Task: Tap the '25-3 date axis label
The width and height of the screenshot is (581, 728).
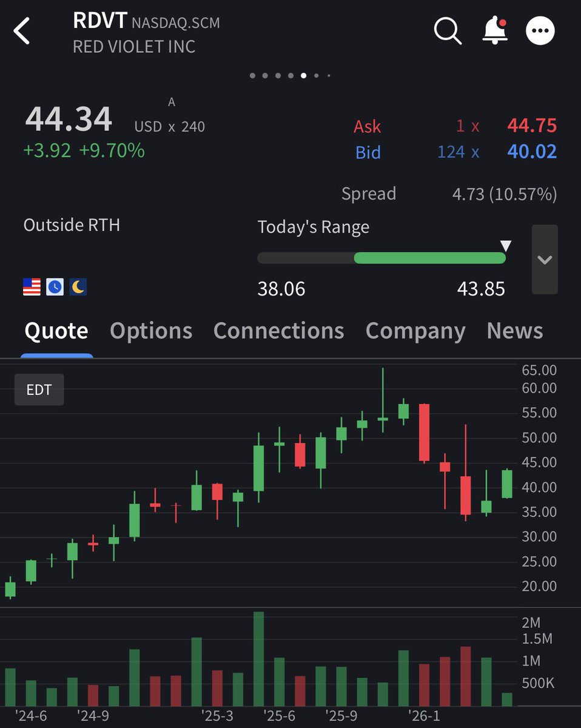Action: point(217,716)
